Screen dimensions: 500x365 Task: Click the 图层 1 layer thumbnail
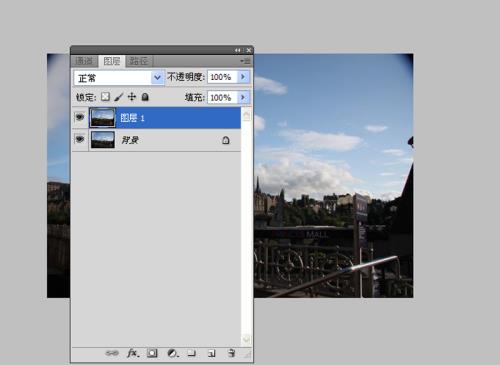pos(103,118)
